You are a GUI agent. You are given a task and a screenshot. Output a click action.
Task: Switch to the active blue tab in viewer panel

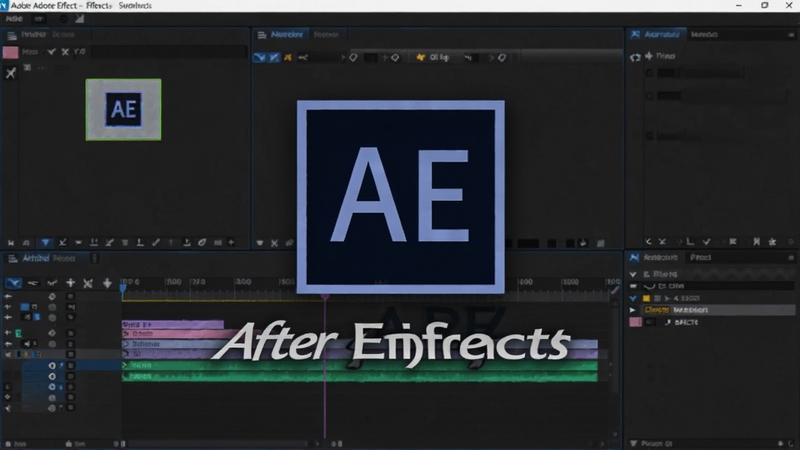[287, 35]
